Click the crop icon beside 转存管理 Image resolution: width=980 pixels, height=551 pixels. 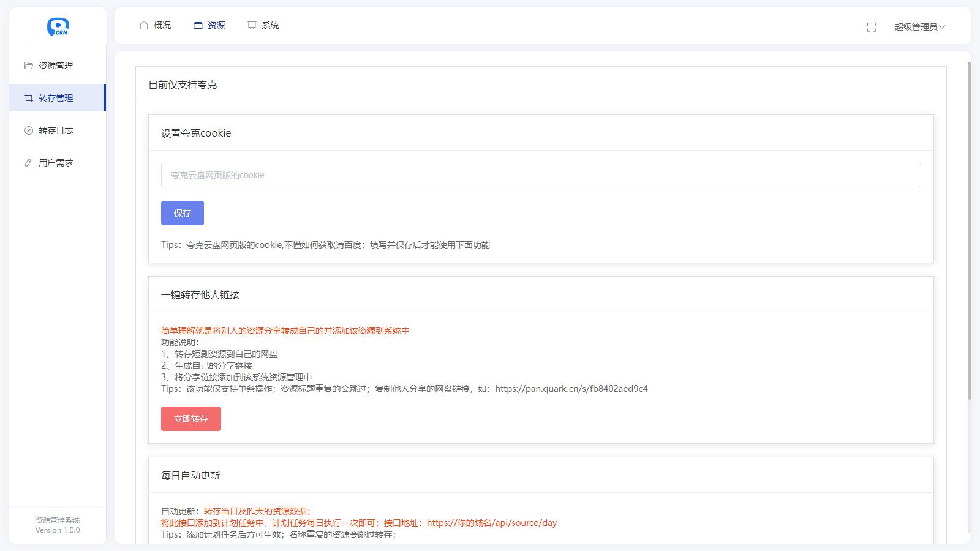(x=28, y=98)
